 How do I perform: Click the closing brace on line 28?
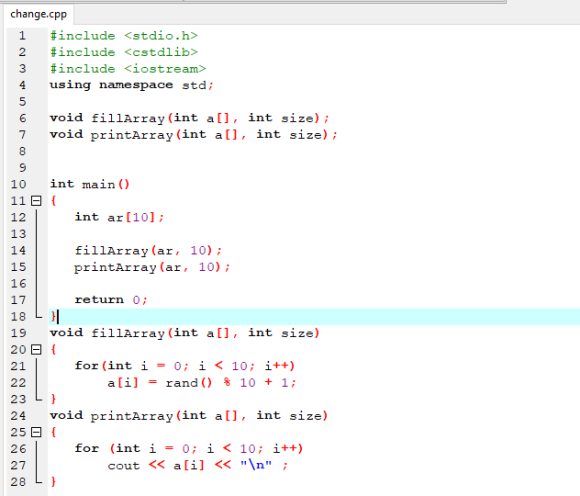(54, 482)
